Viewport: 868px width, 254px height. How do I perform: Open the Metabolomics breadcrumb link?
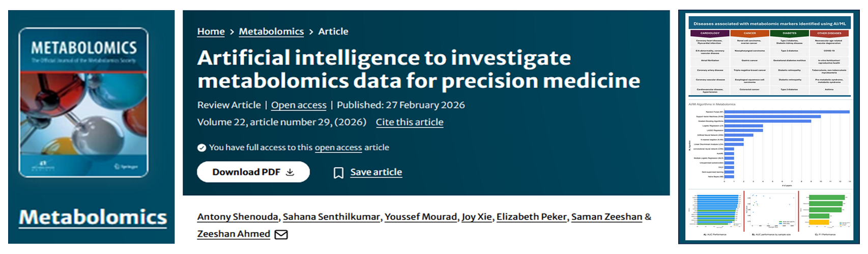pyautogui.click(x=271, y=31)
